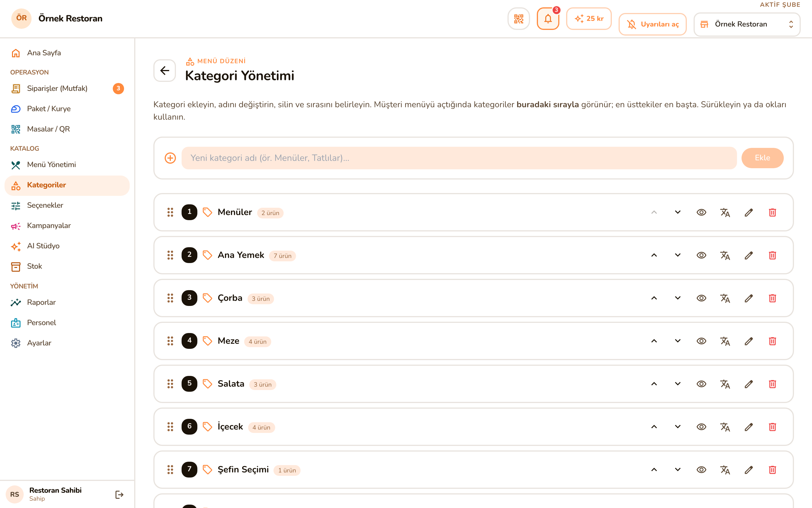This screenshot has height=508, width=812.
Task: Toggle visibility of Menüler category
Action: point(701,212)
